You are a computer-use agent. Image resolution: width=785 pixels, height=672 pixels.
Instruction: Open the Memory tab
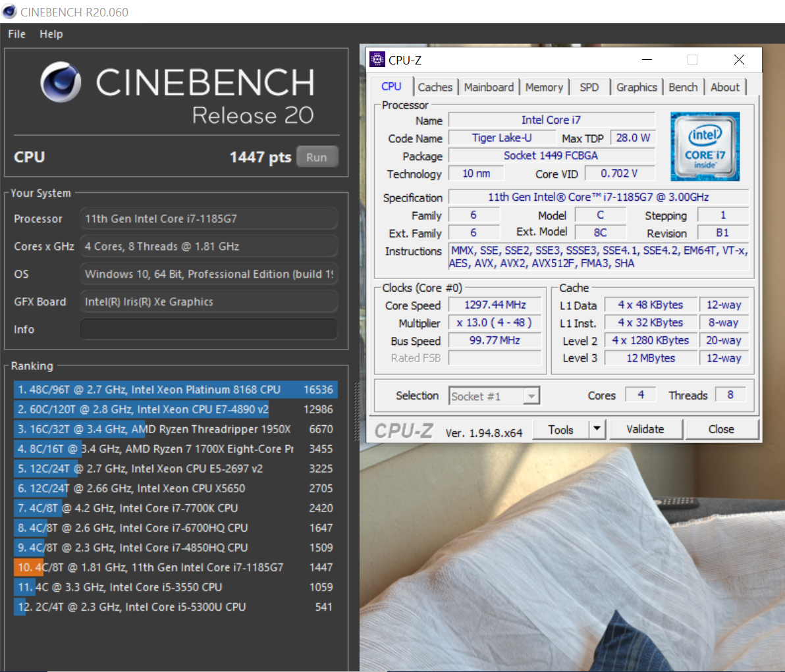(544, 87)
